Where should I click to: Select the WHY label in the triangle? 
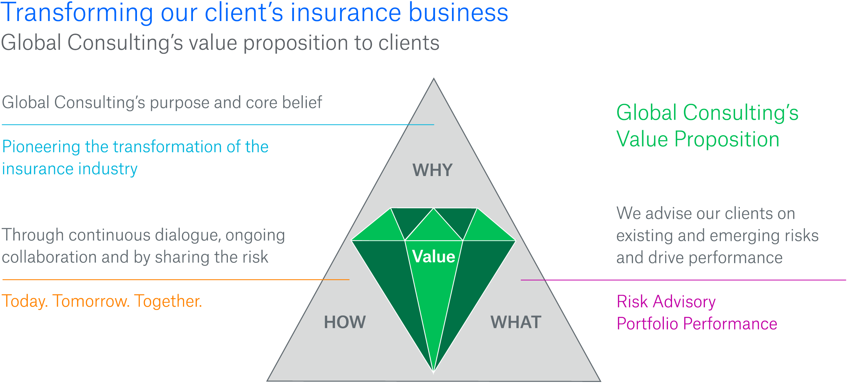tap(433, 170)
